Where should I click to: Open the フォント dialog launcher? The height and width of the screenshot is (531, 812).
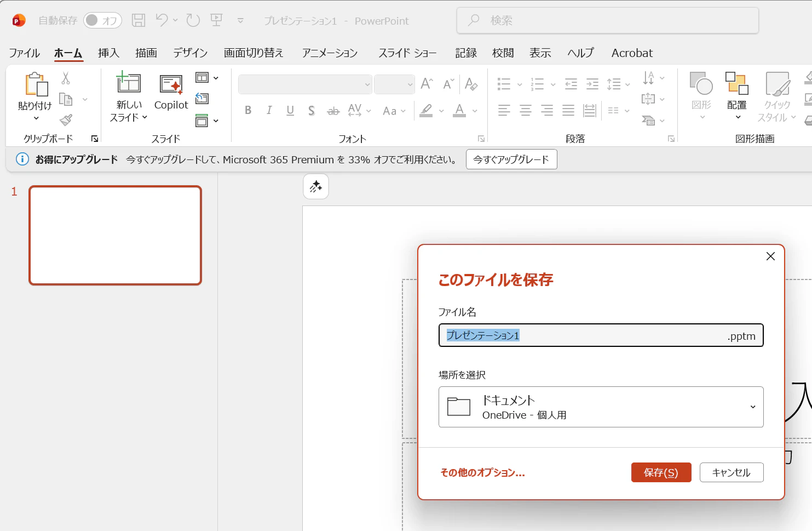pyautogui.click(x=481, y=139)
